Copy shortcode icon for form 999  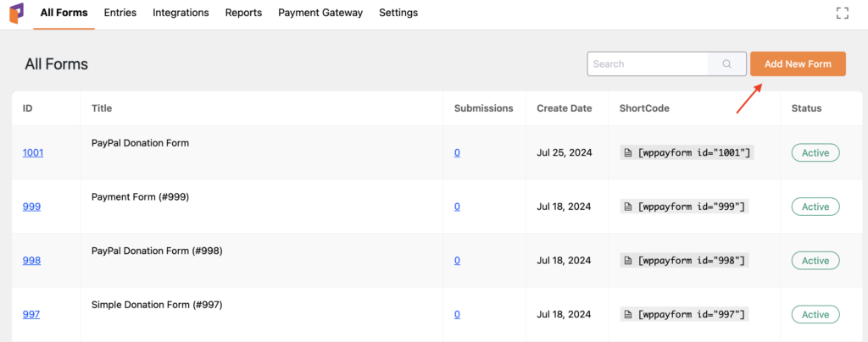coord(627,207)
